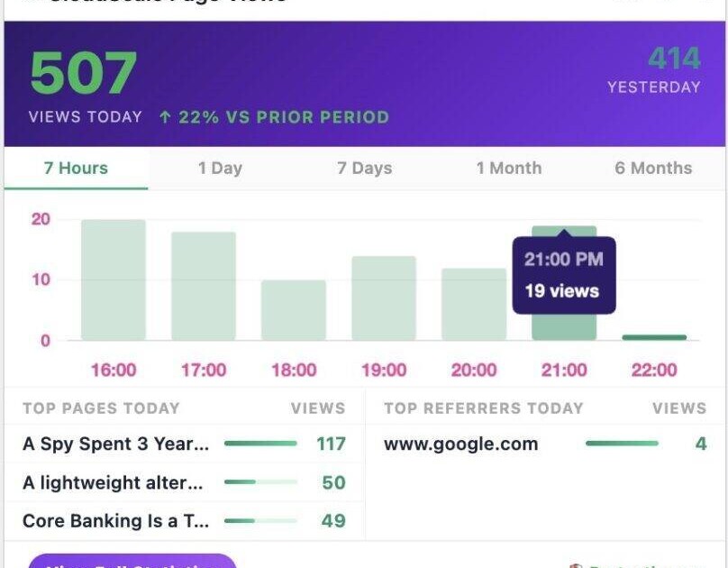Image resolution: width=728 pixels, height=568 pixels.
Task: Select the 1 Day tab
Action: tap(220, 168)
